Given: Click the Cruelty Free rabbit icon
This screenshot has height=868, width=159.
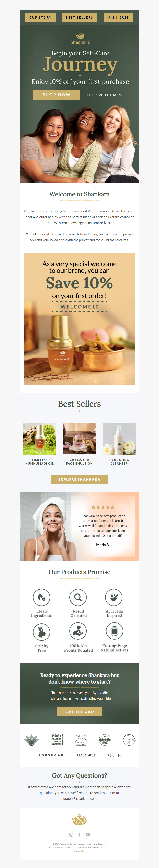Looking at the screenshot, I should tap(42, 631).
